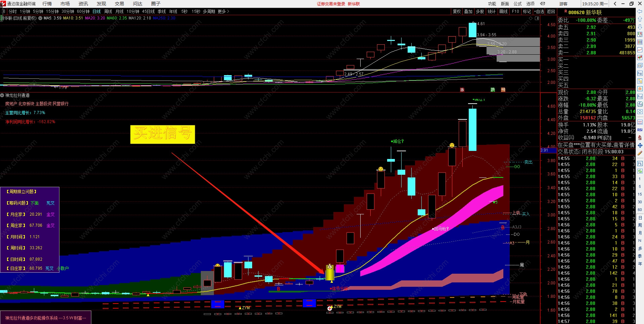Image resolution: width=644 pixels, height=324 pixels.
Task: Click the up arrow sidebar icon
Action: point(640,19)
